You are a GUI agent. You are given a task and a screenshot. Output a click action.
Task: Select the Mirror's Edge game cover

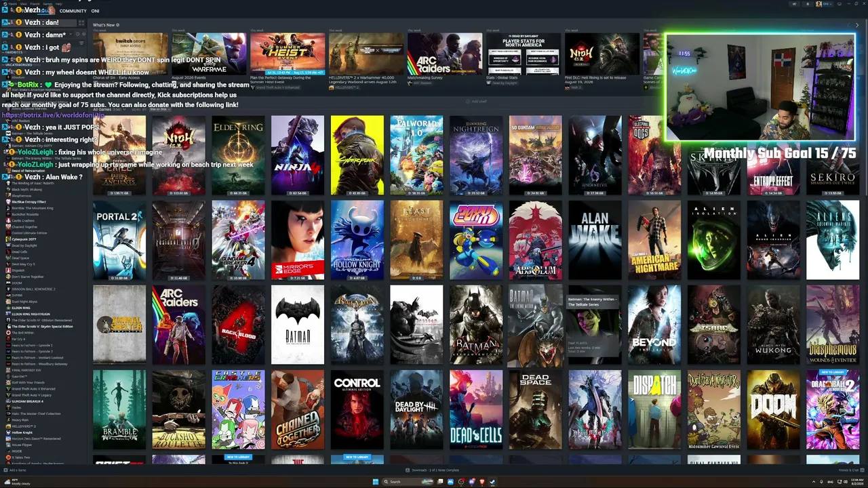tap(298, 240)
